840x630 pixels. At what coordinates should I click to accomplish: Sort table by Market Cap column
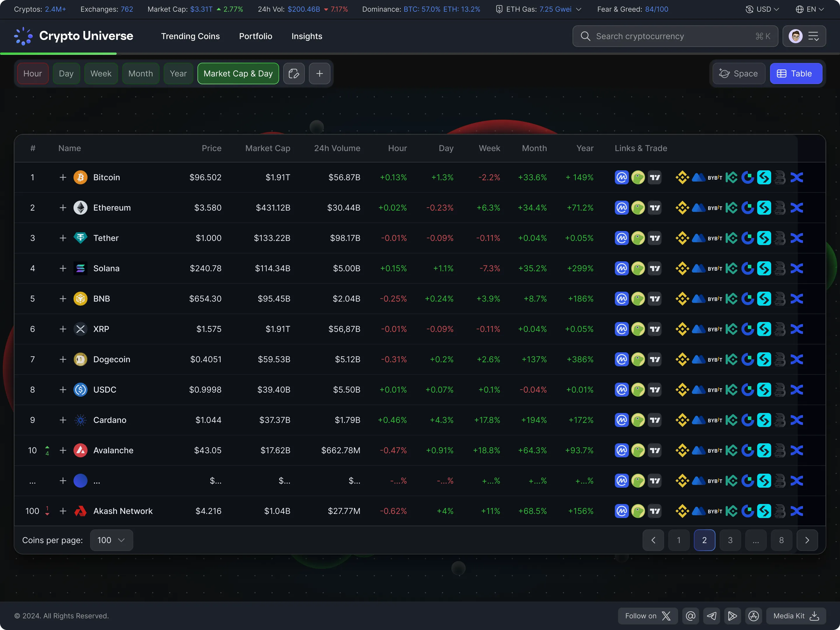268,148
